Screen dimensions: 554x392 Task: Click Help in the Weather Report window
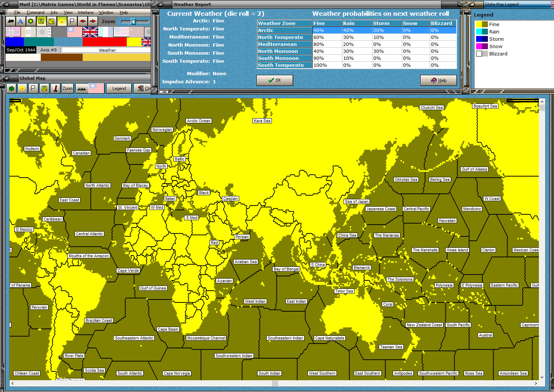pyautogui.click(x=439, y=80)
